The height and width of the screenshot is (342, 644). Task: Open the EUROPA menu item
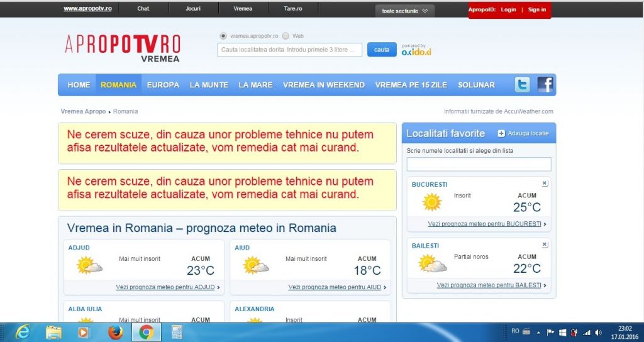(163, 85)
